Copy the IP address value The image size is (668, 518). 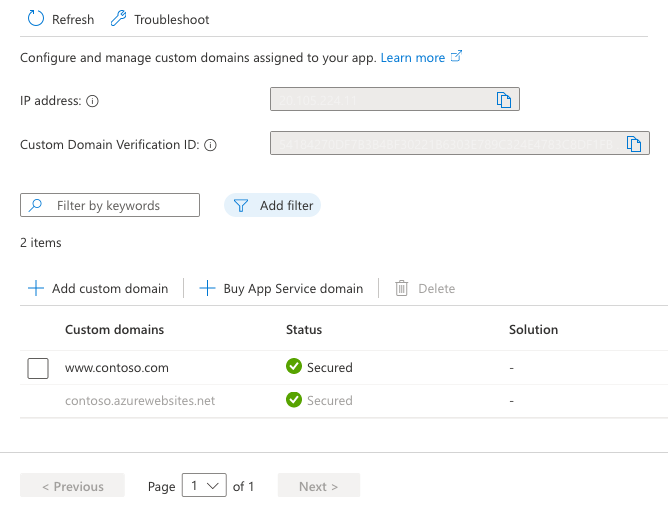pyautogui.click(x=504, y=100)
